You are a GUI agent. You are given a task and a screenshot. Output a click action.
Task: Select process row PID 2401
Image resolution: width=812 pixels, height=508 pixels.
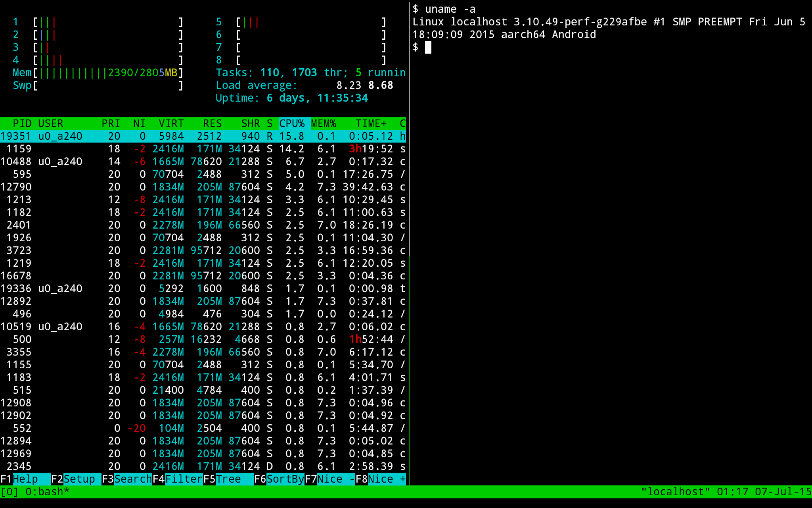pyautogui.click(x=203, y=225)
